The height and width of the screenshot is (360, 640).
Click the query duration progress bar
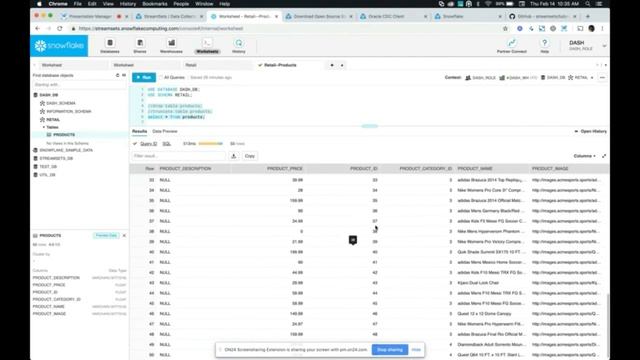tap(211, 144)
